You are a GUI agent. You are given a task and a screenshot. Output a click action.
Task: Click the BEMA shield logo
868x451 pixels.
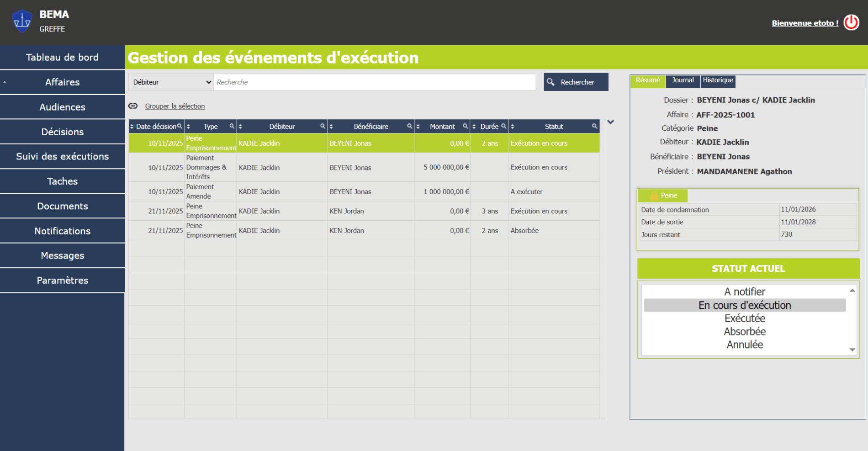tap(22, 21)
